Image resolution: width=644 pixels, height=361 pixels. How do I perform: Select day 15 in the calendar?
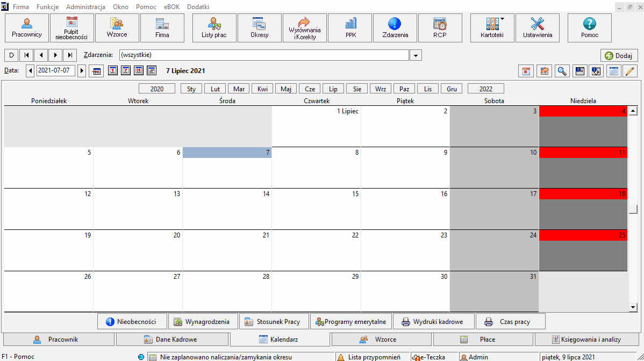pos(316,209)
